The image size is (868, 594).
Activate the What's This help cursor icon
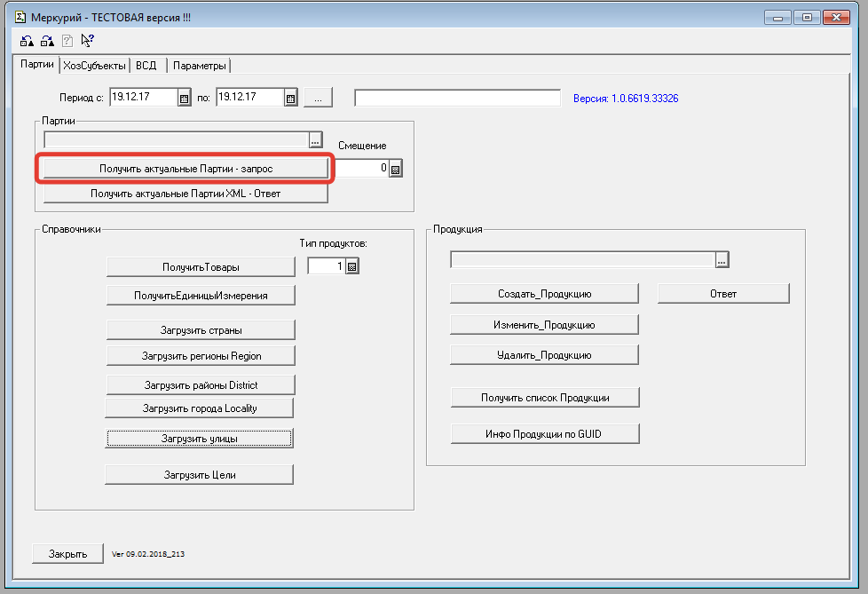click(88, 40)
